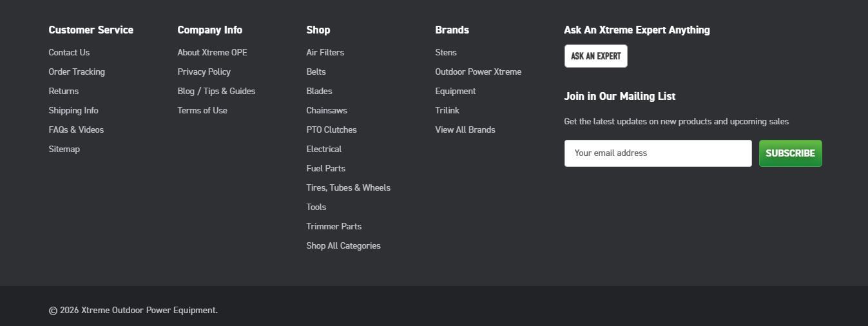Open PTO Clutches category
Viewport: 868px width, 326px height.
(x=331, y=130)
